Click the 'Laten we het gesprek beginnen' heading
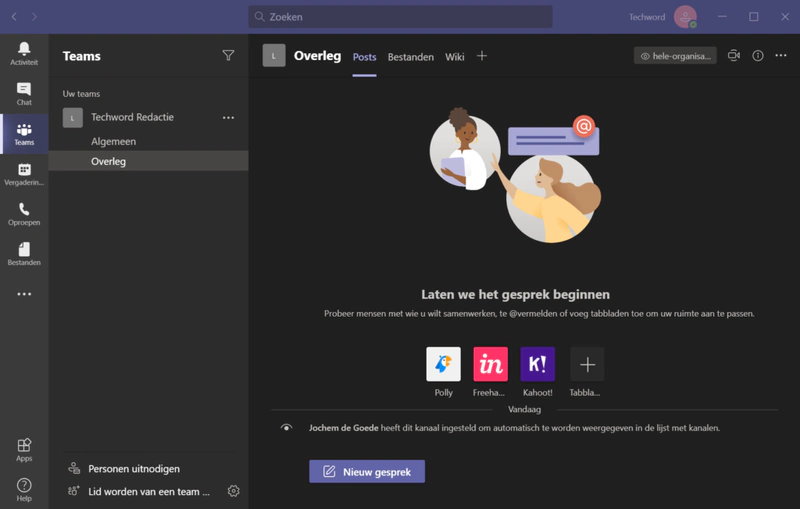The image size is (800, 509). (x=515, y=294)
